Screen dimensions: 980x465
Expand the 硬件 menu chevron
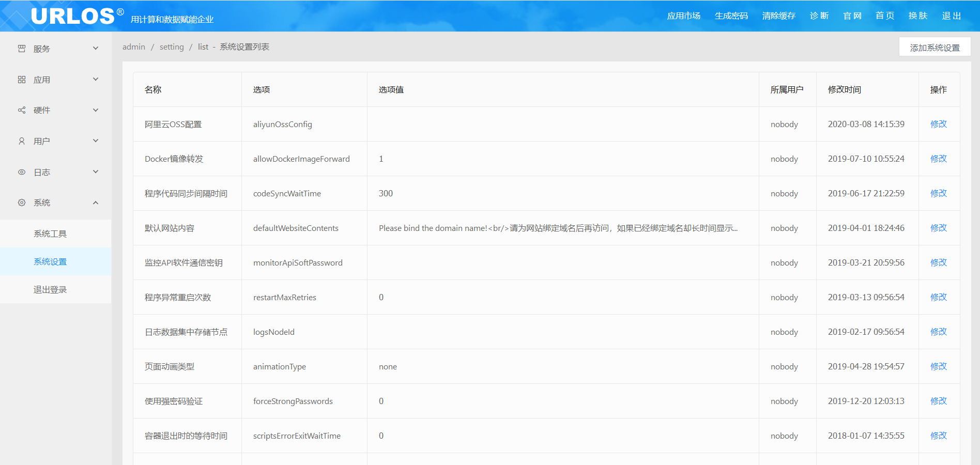[x=96, y=110]
